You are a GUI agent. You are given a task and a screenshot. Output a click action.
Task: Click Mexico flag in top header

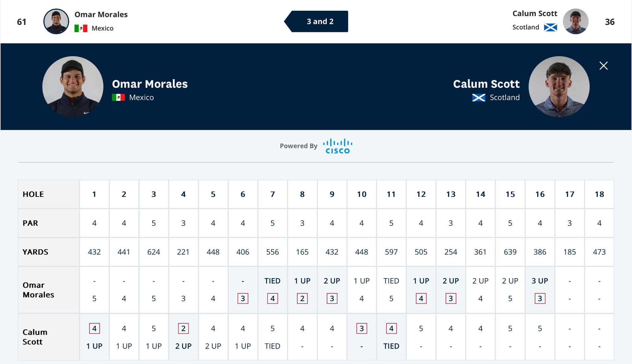click(x=81, y=28)
